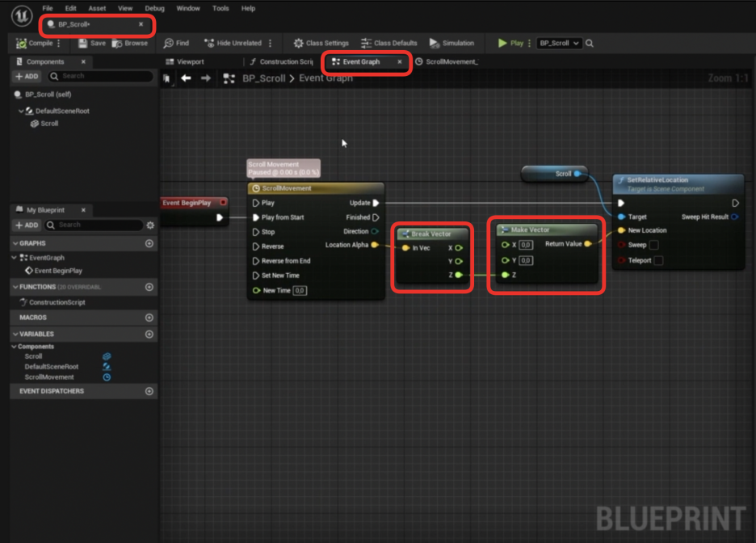Click the magnifier icon beside debug dropdown
This screenshot has height=543, width=756.
coord(590,44)
